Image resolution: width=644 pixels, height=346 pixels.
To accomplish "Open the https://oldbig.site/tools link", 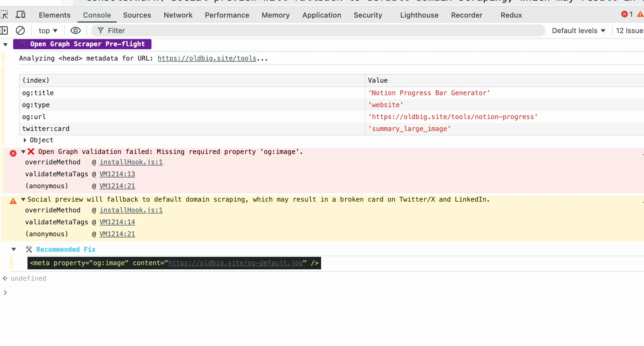I will point(207,58).
